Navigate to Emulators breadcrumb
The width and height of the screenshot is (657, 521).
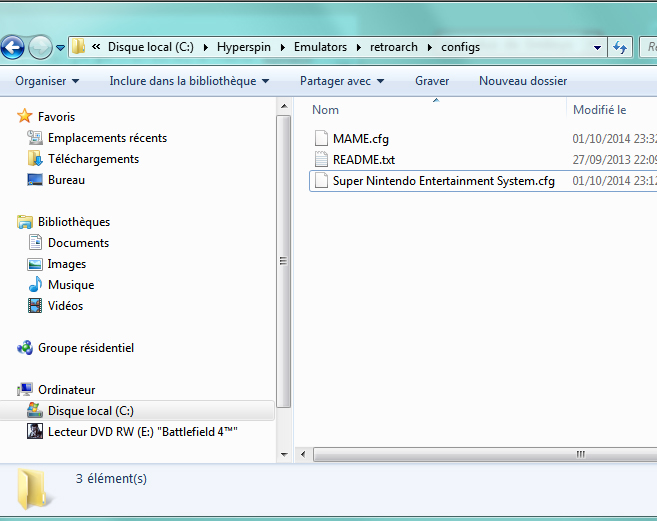[x=321, y=47]
